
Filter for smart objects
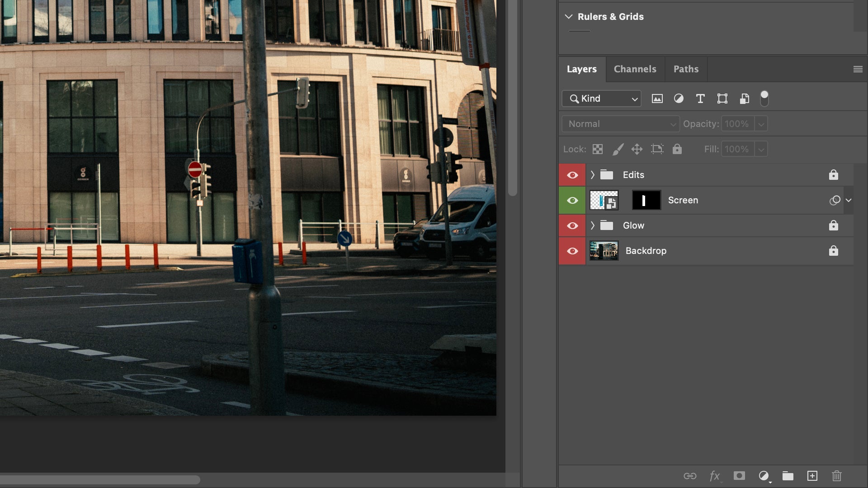tap(744, 99)
